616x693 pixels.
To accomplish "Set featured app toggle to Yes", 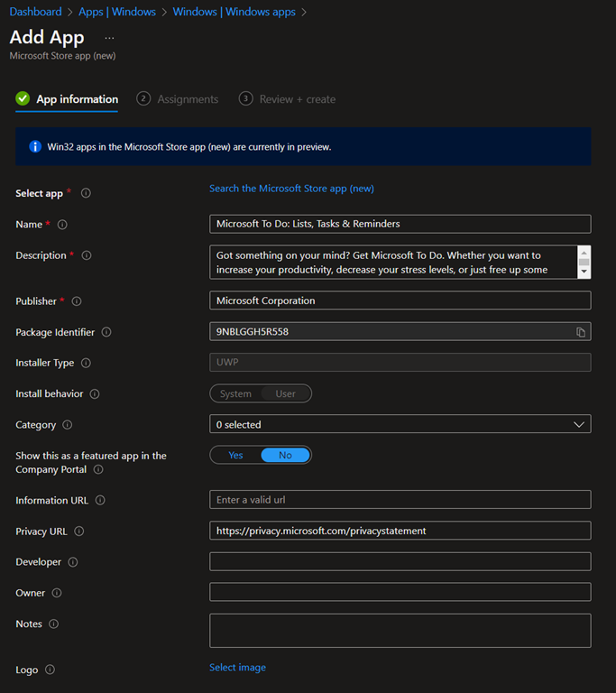I will pos(235,456).
